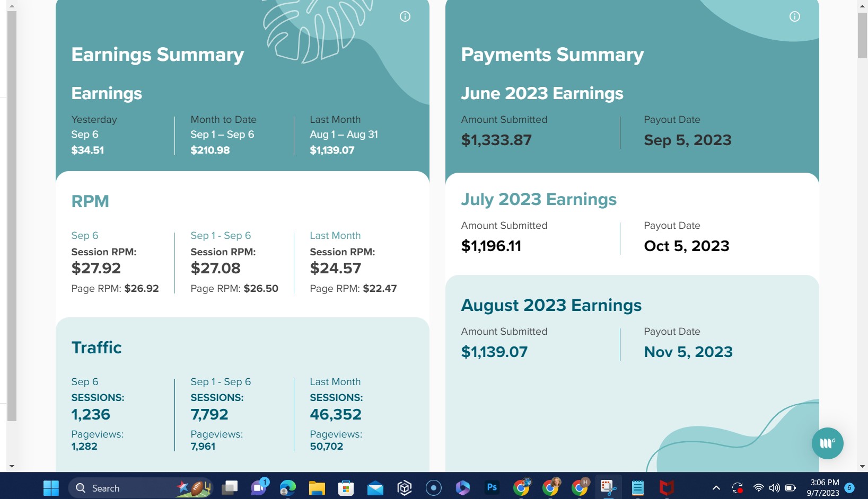Image resolution: width=868 pixels, height=499 pixels.
Task: Open Photoshop from the taskbar
Action: (x=492, y=487)
